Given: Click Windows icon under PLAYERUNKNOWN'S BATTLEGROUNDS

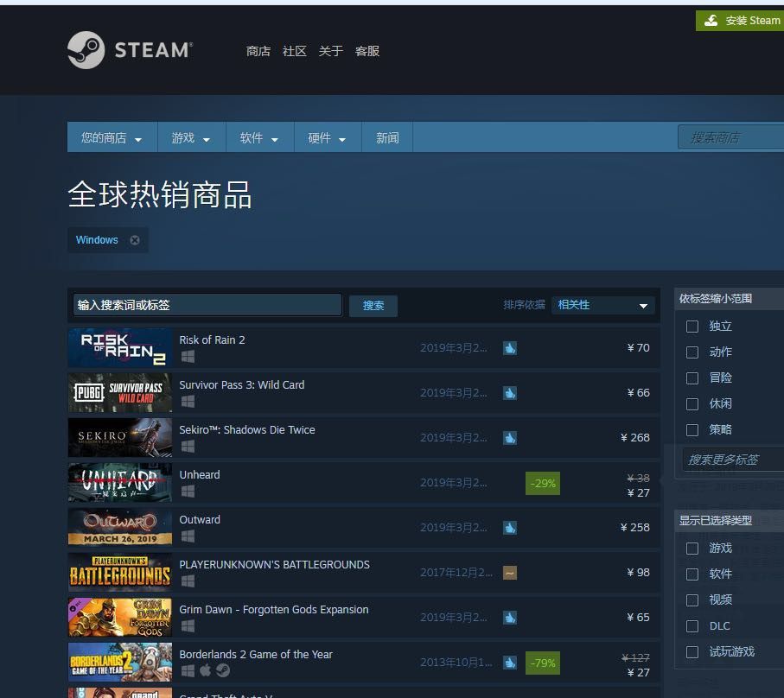Looking at the screenshot, I should coord(188,581).
